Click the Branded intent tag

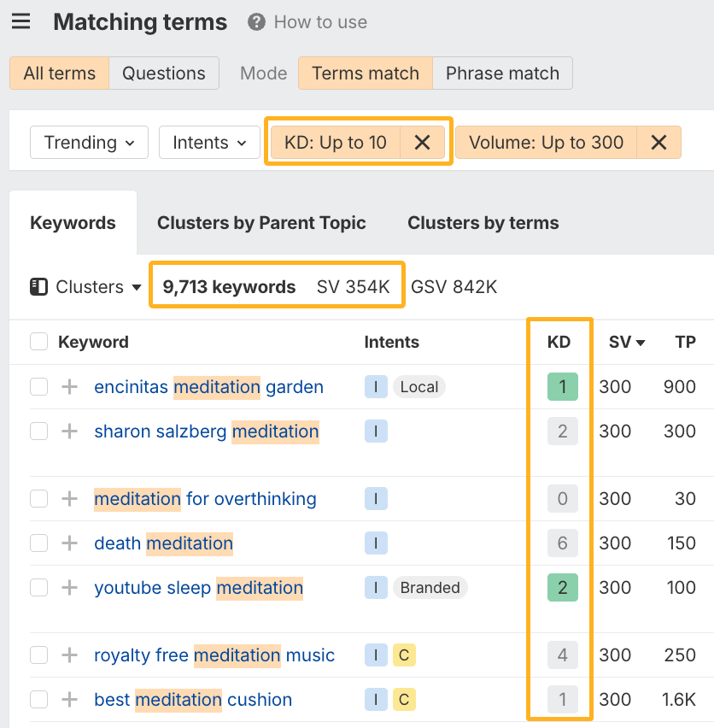430,588
